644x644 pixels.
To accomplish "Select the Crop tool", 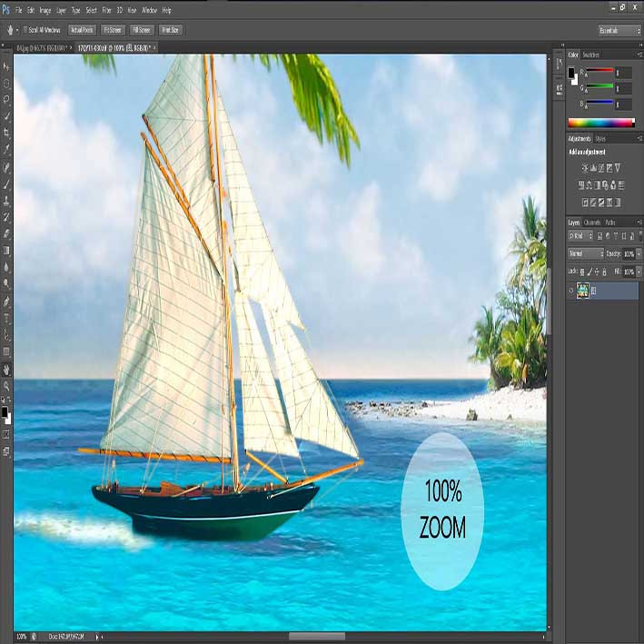I will point(6,133).
